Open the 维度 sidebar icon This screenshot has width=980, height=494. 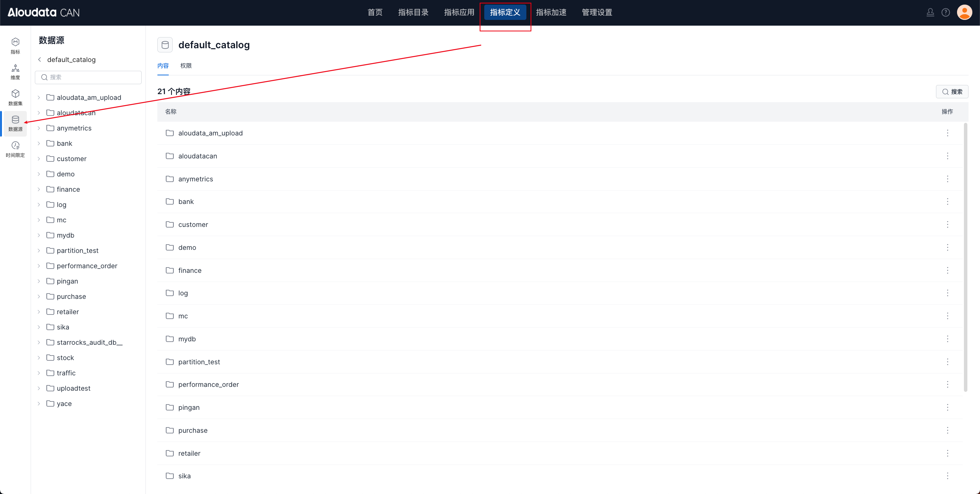15,72
